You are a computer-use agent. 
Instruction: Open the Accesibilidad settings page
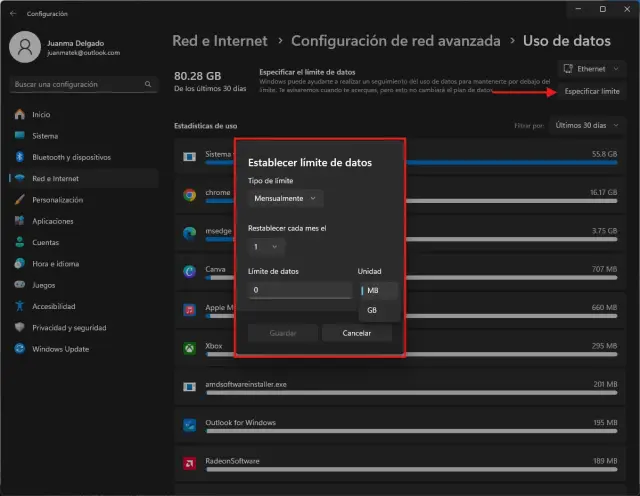coord(56,306)
